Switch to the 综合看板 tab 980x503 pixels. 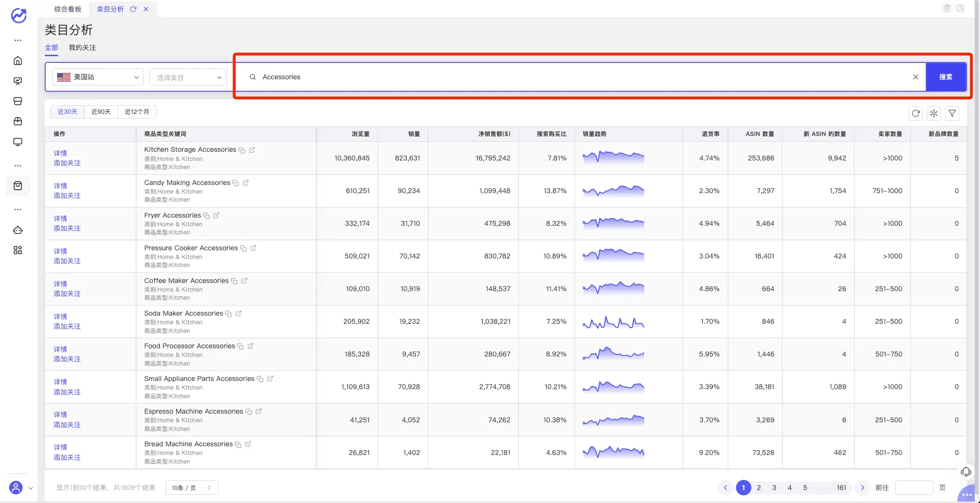[68, 9]
